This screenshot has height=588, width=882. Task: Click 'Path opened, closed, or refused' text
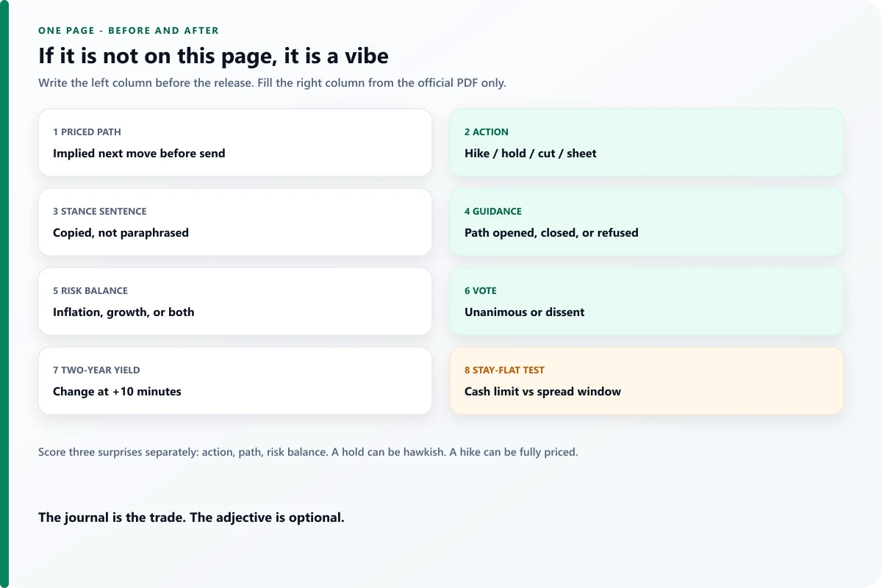pyautogui.click(x=551, y=233)
